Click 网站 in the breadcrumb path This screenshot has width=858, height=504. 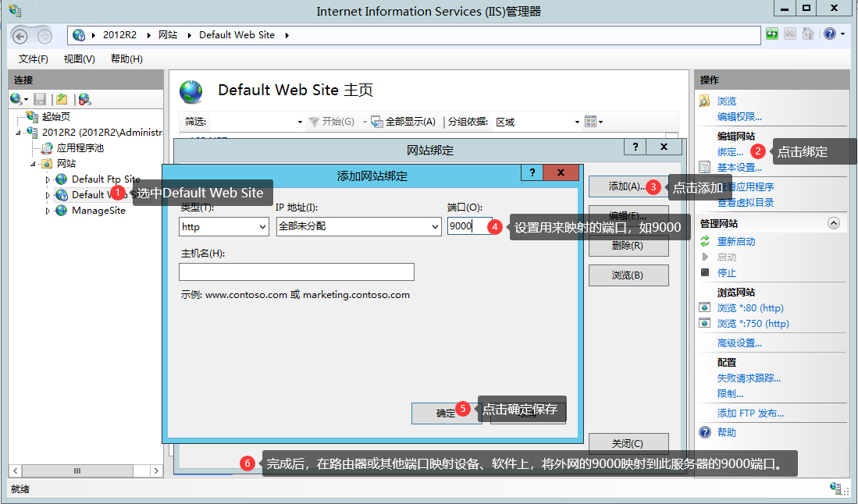[x=168, y=35]
